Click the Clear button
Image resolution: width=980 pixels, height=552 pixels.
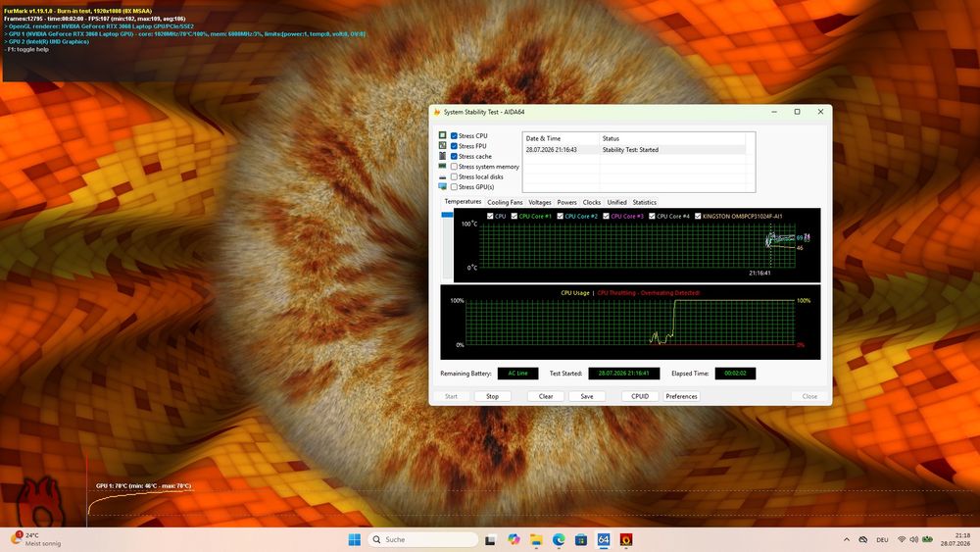[546, 396]
